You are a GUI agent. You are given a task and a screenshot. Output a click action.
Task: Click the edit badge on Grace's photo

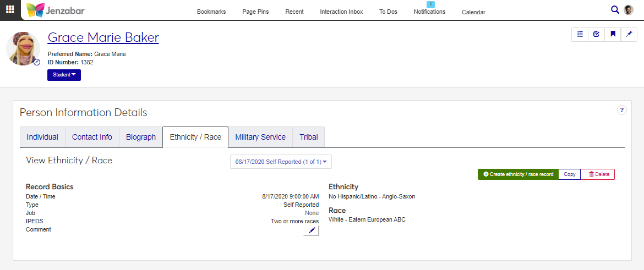pos(37,62)
